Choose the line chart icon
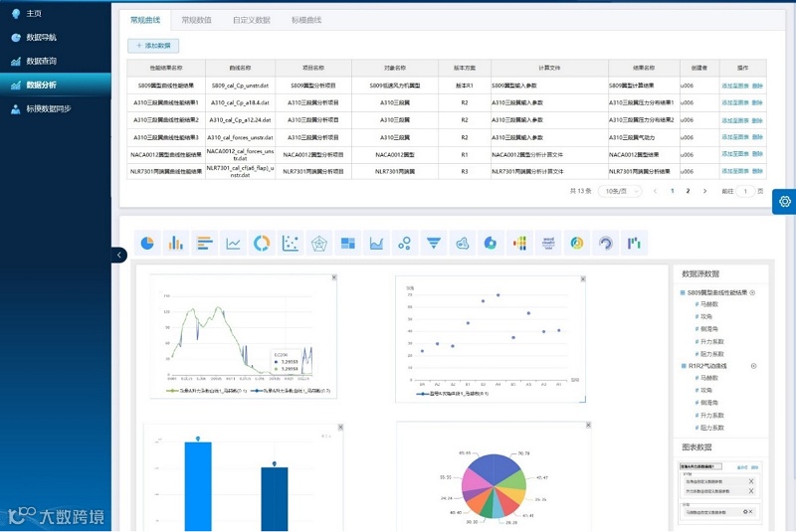Viewport: 796px width, 532px height. [x=233, y=244]
